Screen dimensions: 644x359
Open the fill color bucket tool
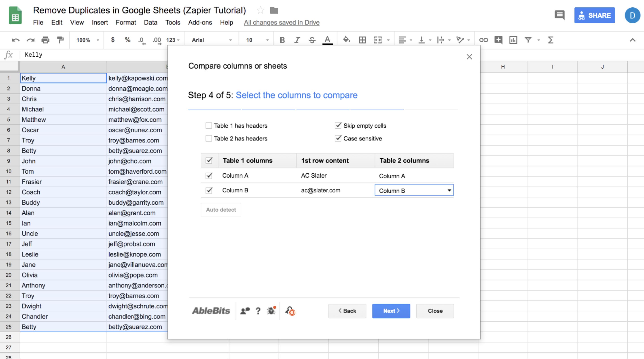(x=346, y=40)
